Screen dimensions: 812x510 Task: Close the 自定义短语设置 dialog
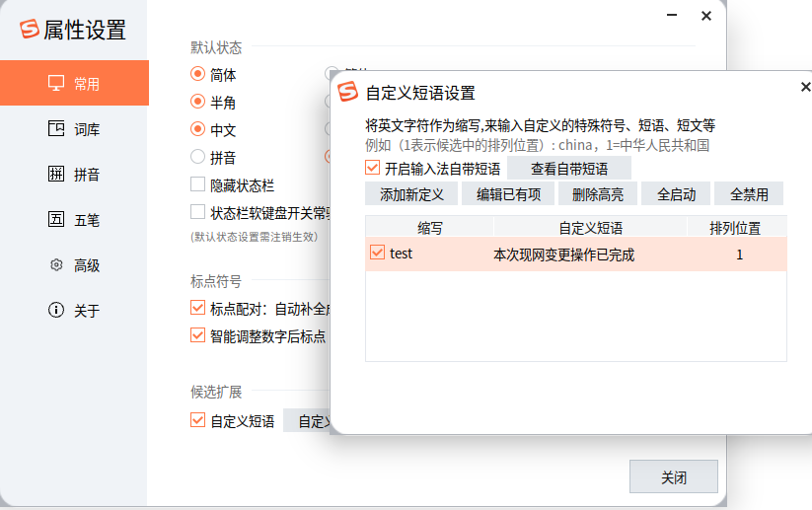(x=805, y=87)
